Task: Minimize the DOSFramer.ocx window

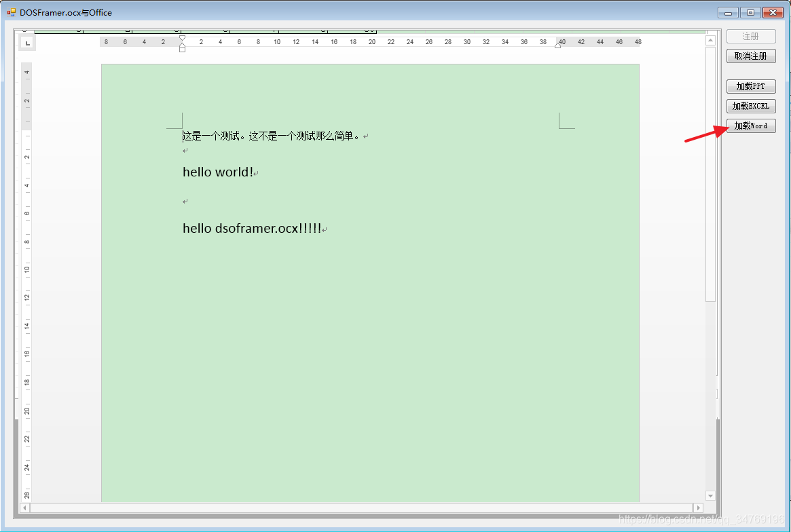Action: coord(728,13)
